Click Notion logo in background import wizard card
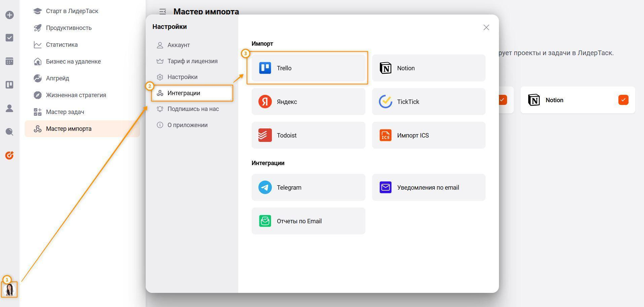 (x=534, y=100)
